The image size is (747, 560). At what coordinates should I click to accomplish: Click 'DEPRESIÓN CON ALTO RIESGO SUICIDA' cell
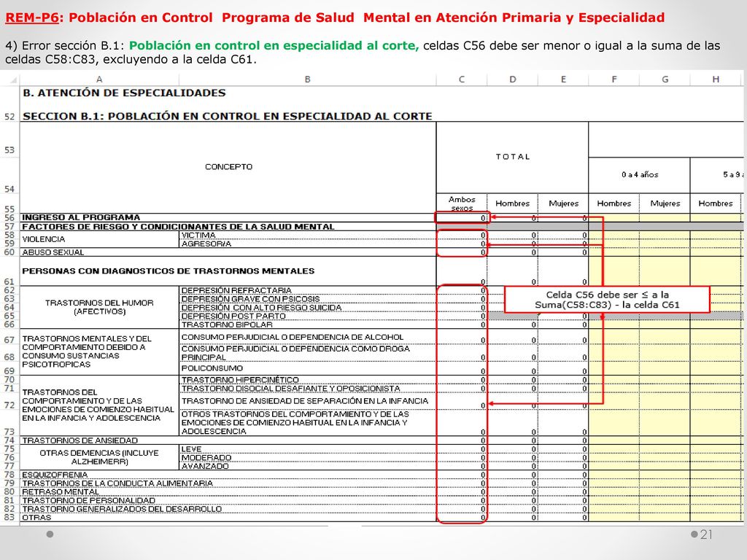308,307
